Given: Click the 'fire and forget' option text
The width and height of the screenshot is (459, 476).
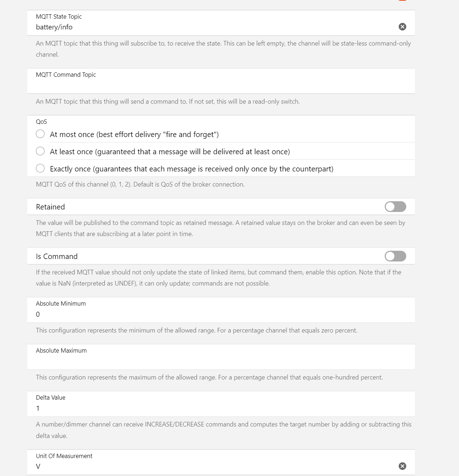Looking at the screenshot, I should click(x=134, y=135).
